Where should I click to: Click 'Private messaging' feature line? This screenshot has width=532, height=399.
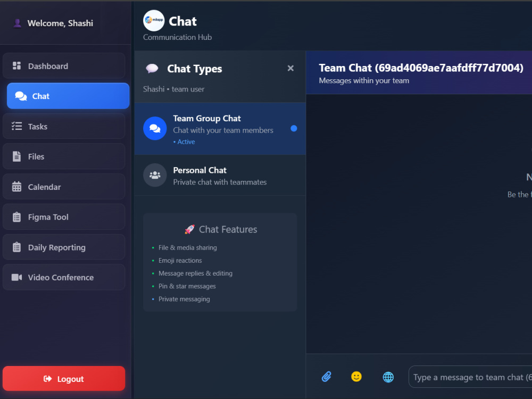click(184, 299)
